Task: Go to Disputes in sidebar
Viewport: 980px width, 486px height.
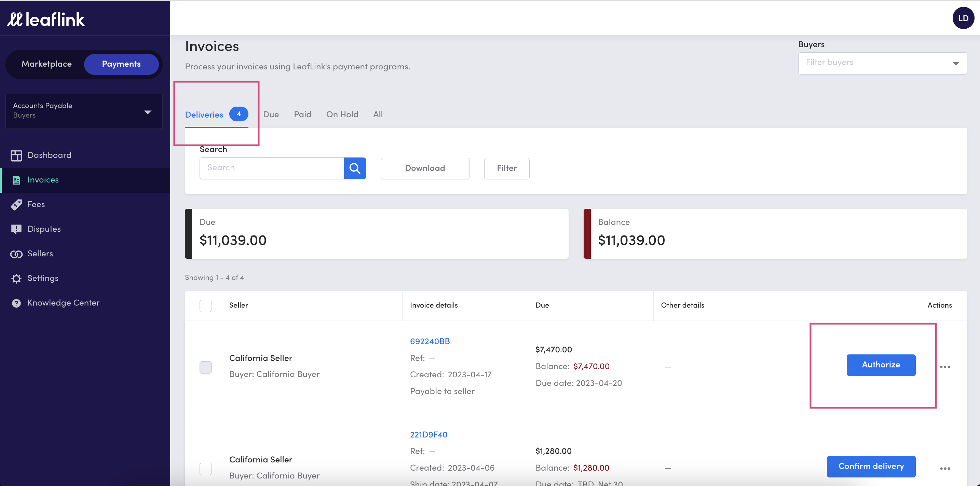Action: (85, 229)
